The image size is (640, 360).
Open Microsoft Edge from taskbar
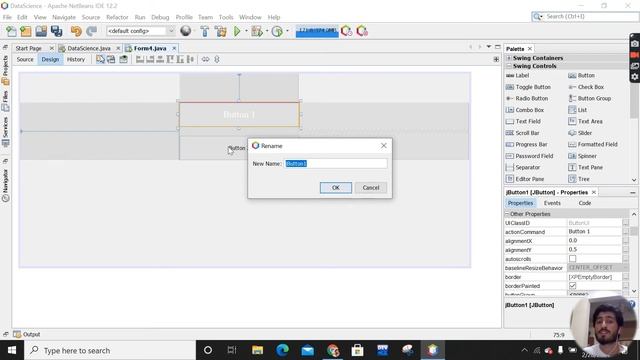click(282, 350)
